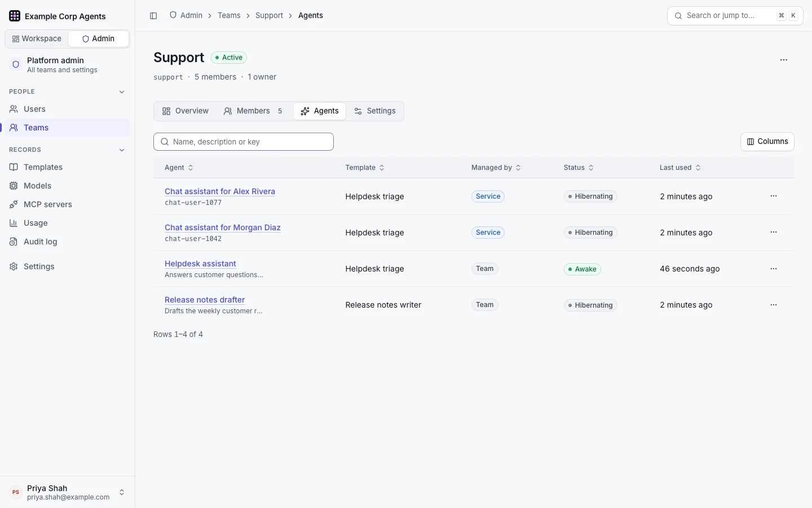Open the Overview tab
Image resolution: width=812 pixels, height=508 pixels.
tap(185, 111)
